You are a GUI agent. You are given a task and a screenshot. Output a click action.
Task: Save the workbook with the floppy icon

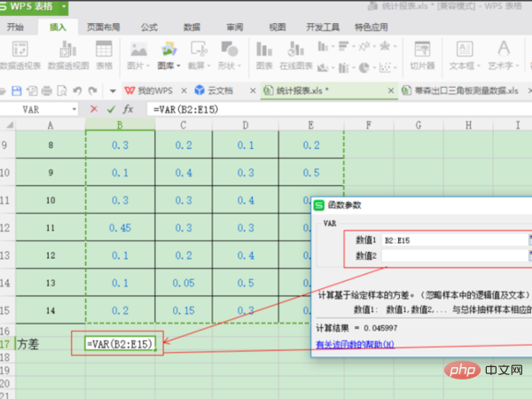tap(17, 91)
